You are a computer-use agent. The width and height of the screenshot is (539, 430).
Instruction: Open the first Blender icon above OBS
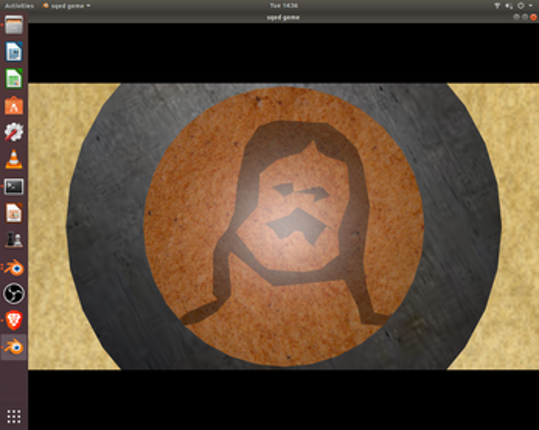14,267
